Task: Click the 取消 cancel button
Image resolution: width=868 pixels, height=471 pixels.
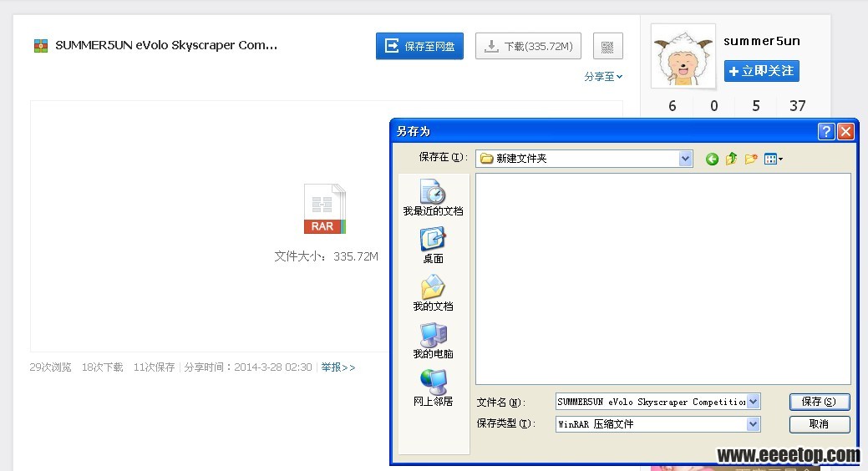Action: 820,424
